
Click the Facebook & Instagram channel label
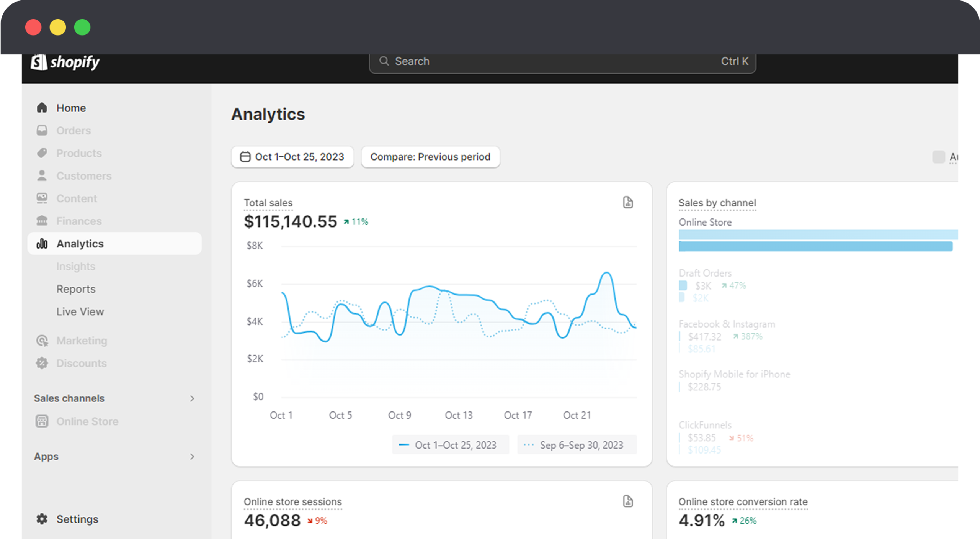727,324
